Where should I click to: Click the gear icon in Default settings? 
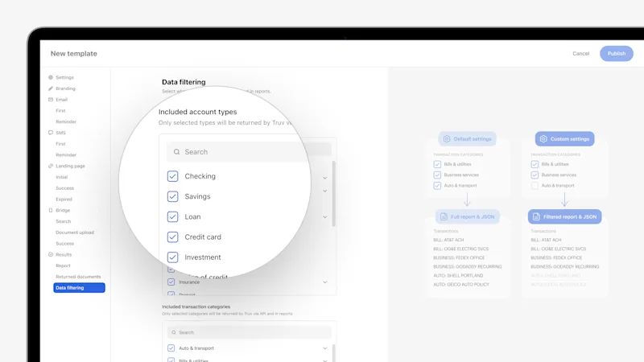447,138
